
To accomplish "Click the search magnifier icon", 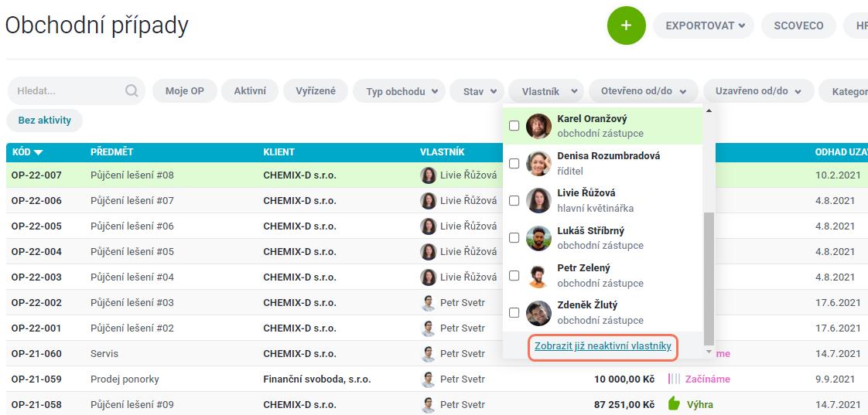I will click(132, 90).
